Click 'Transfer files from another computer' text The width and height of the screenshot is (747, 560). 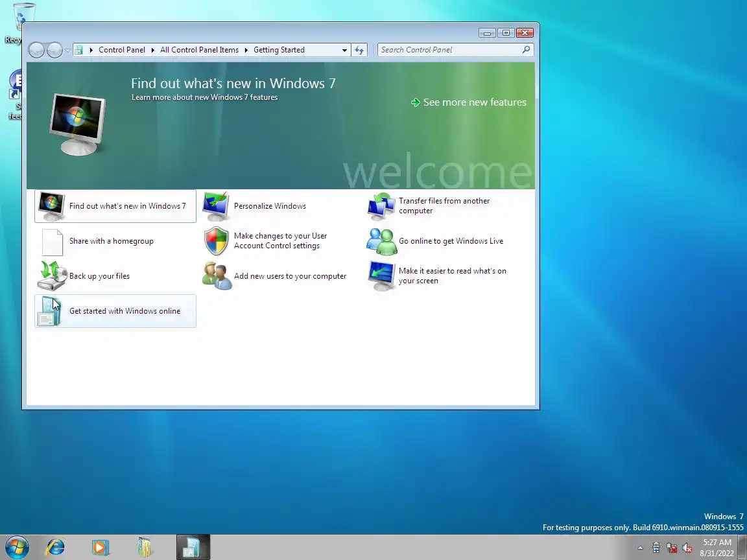(444, 205)
